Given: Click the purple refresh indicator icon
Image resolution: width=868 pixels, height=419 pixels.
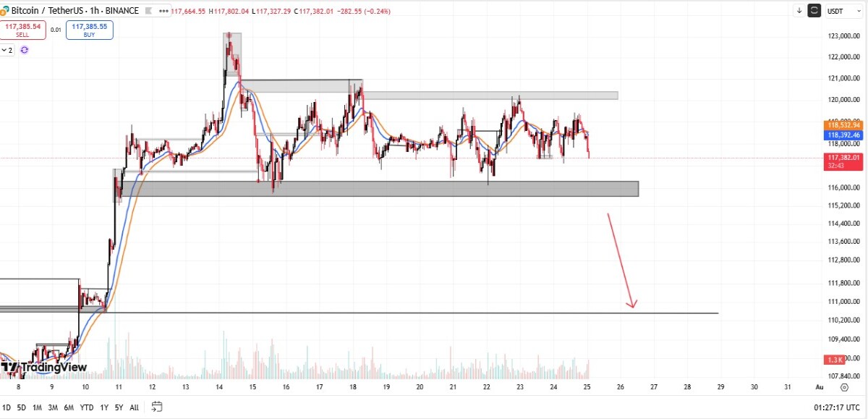Looking at the screenshot, I should click(25, 50).
